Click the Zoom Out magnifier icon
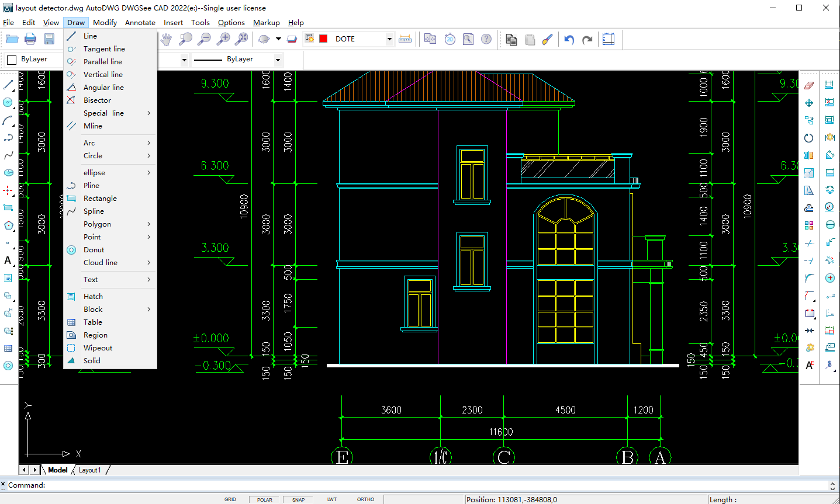The image size is (840, 504). 204,39
